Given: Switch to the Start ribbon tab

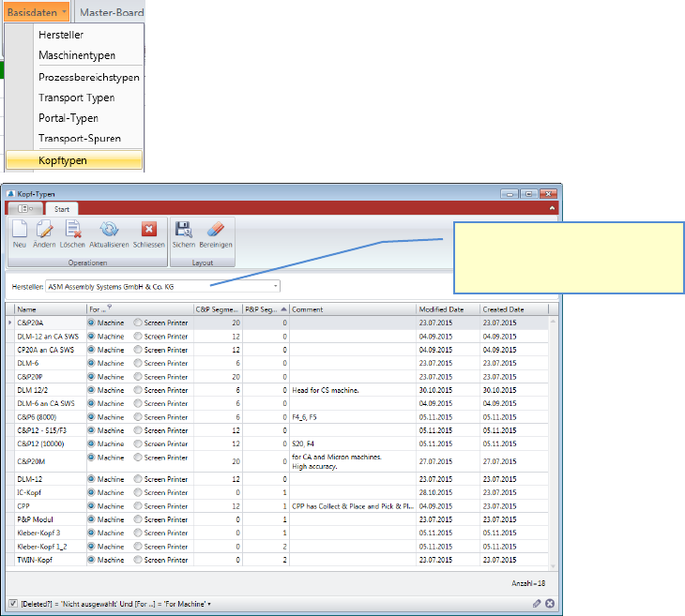Looking at the screenshot, I should (x=62, y=209).
